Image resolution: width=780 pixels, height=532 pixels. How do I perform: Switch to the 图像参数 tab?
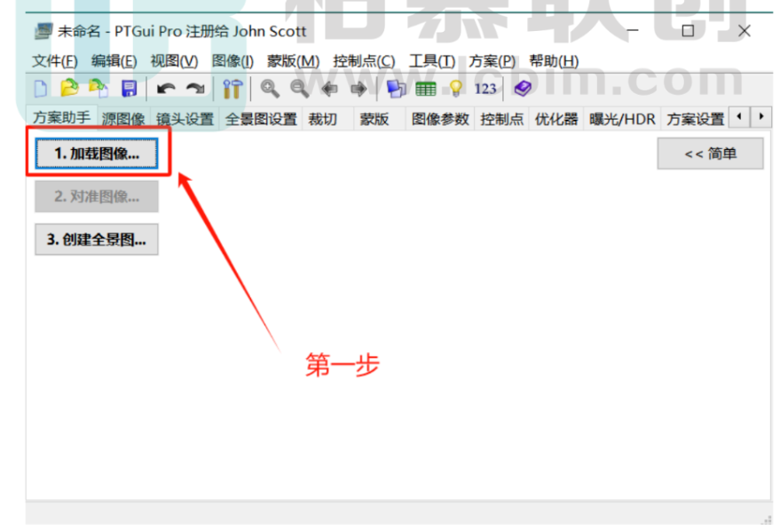(440, 120)
